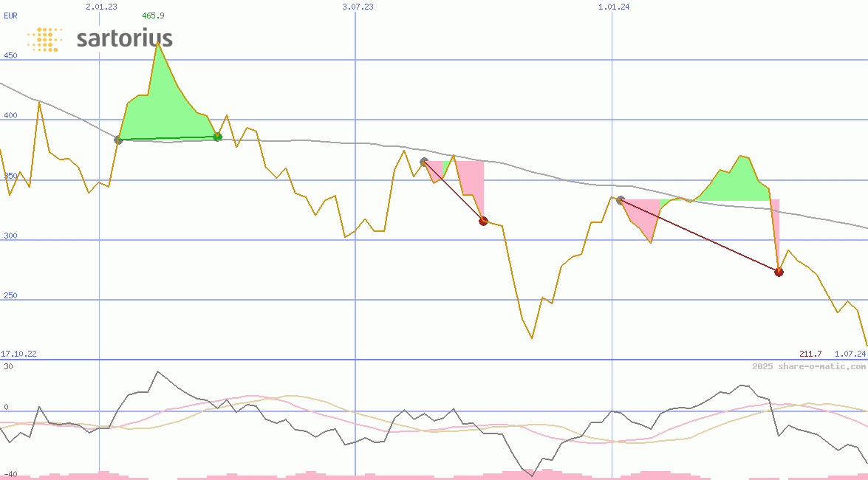Click the 465.9 peak price label

click(153, 16)
